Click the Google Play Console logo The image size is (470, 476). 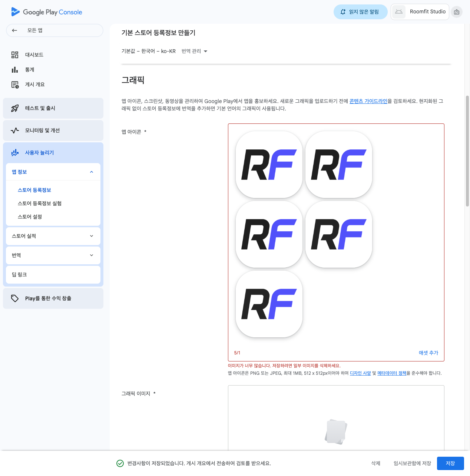point(47,12)
